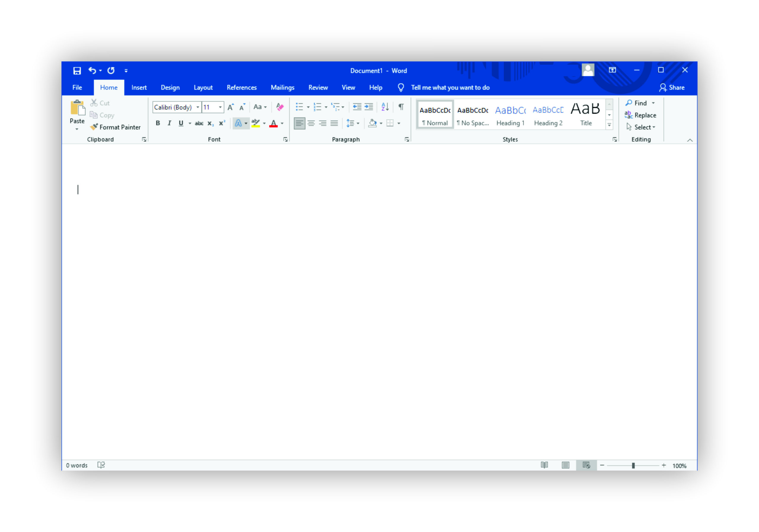The height and width of the screenshot is (532, 759).
Task: Click the Increase Indent icon
Action: coord(369,107)
